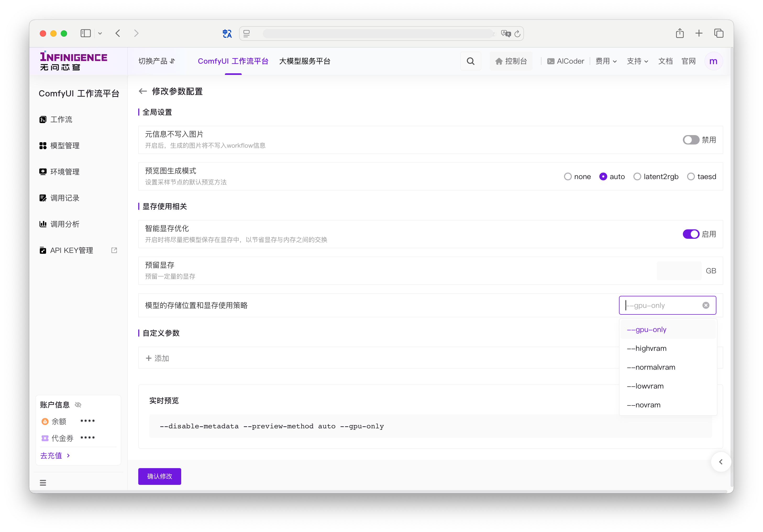Screen dimensions: 763x532
Task: Go forward with Safari's forward arrow
Action: [x=136, y=33]
